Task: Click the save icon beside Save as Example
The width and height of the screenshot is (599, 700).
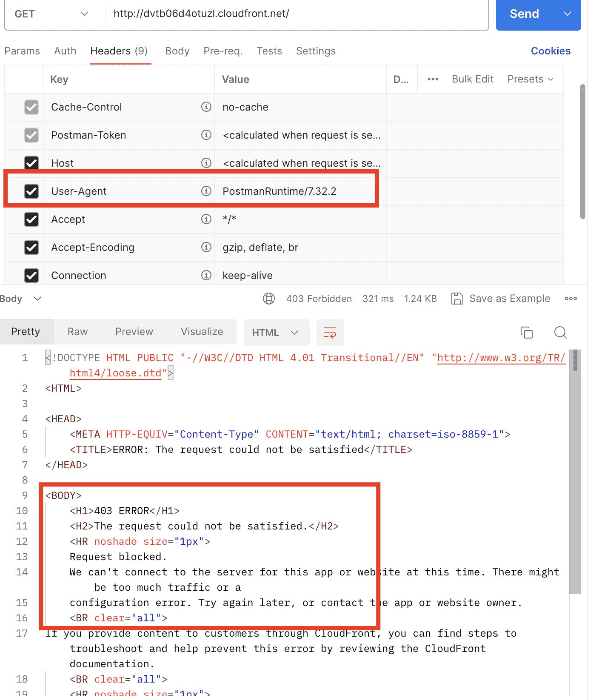Action: 457,299
